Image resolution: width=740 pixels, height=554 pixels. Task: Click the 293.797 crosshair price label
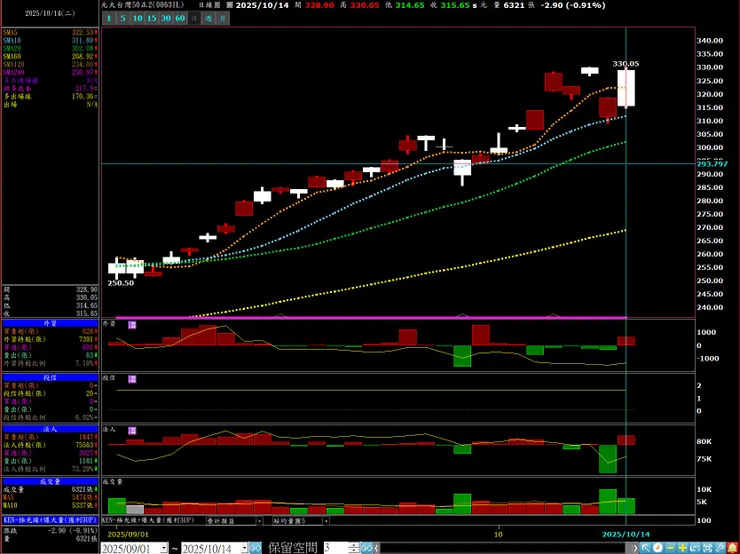coord(713,164)
